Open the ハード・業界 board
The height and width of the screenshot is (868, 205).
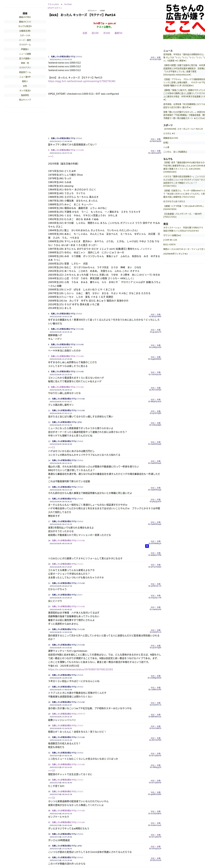(25, 40)
